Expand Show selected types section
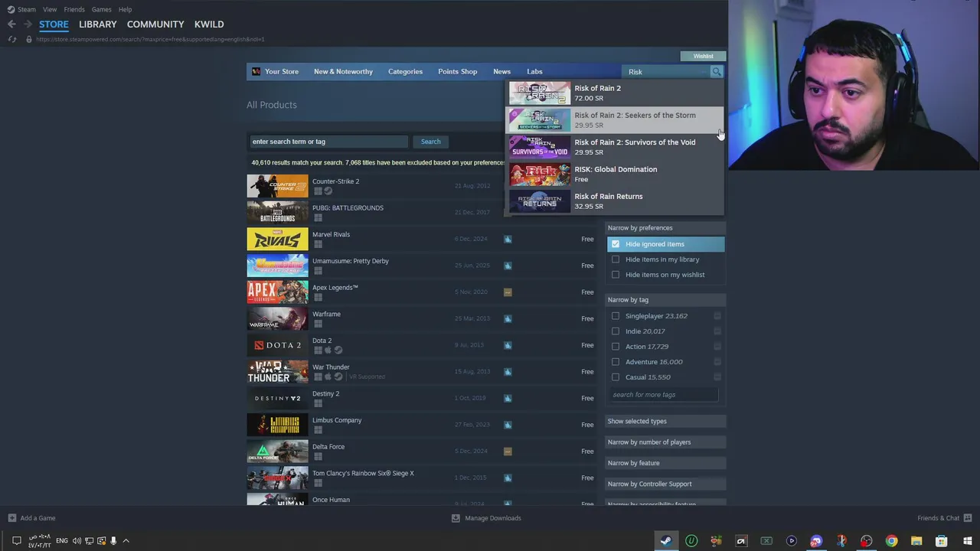This screenshot has width=980, height=551. (x=665, y=421)
